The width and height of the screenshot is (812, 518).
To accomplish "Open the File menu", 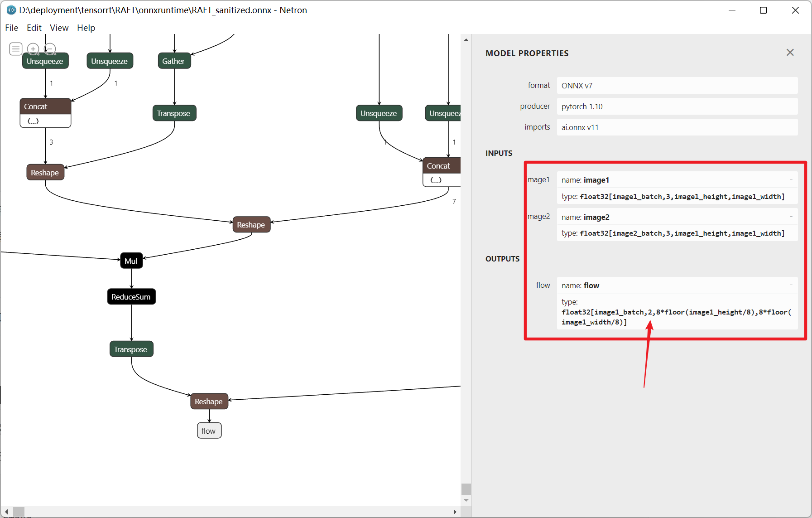I will tap(12, 28).
